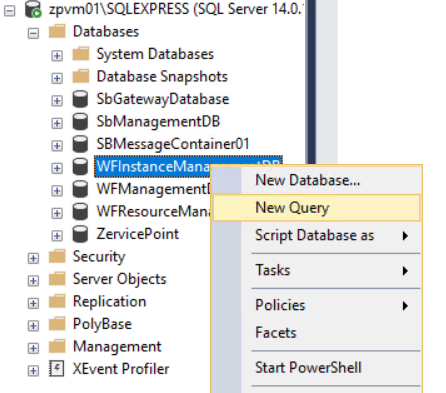This screenshot has width=446, height=393.
Task: Expand the WFInstanceManagementDB node
Action: [x=57, y=168]
